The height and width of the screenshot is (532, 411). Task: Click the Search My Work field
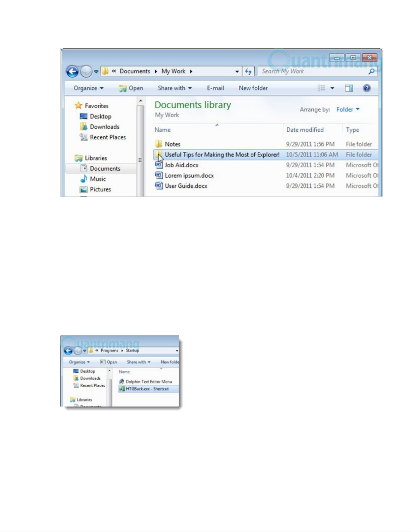[x=312, y=71]
